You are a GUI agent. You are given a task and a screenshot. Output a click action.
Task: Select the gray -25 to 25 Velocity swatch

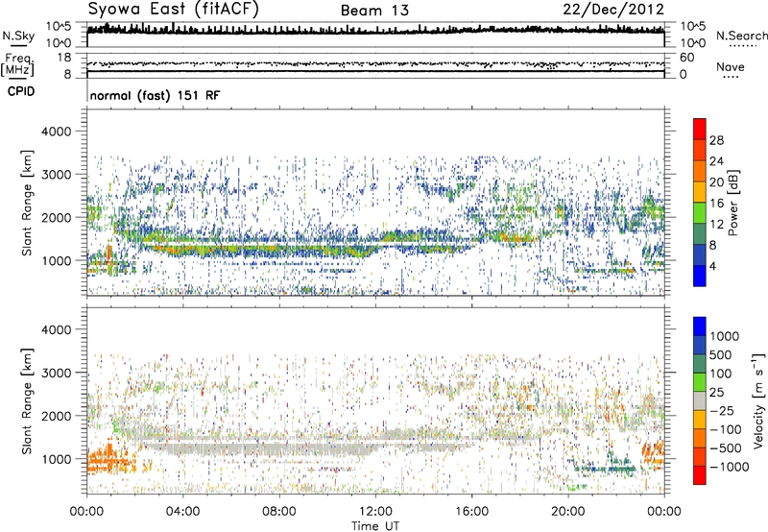(700, 400)
